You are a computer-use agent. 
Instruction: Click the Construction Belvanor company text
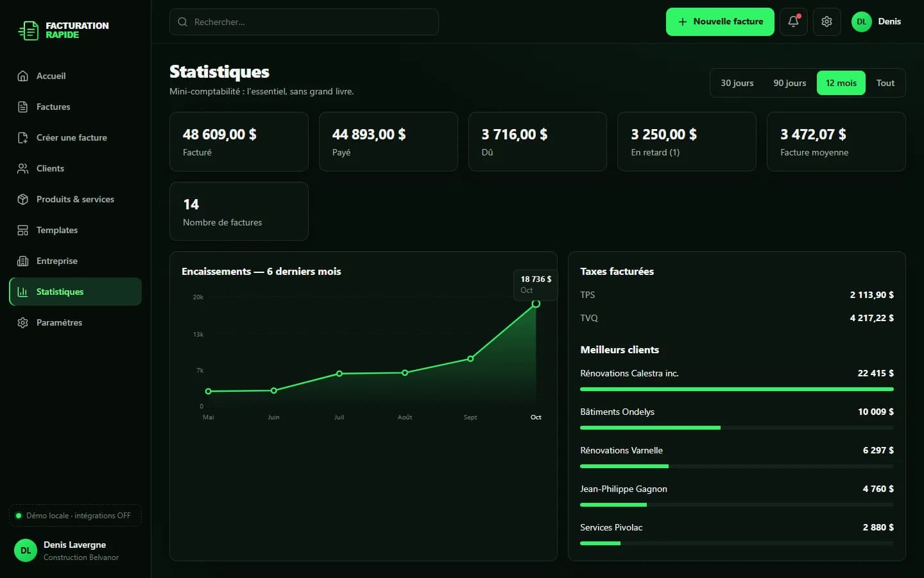81,557
